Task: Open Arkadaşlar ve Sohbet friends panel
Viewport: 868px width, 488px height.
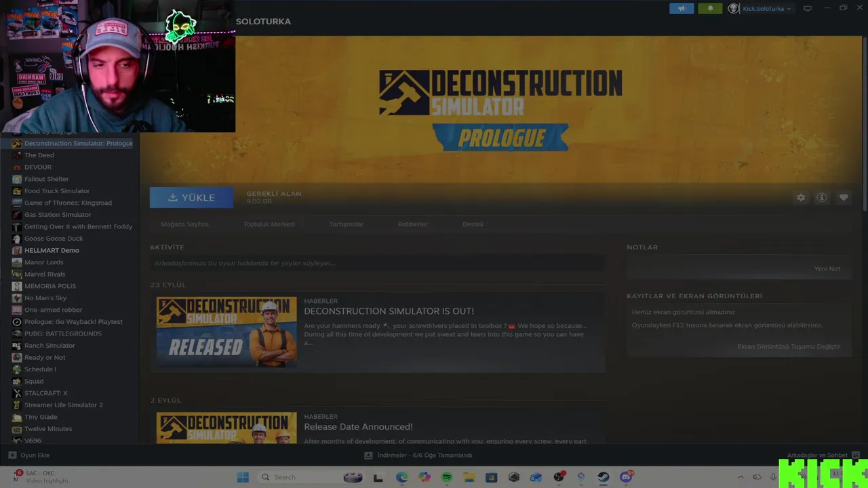Action: [823, 455]
